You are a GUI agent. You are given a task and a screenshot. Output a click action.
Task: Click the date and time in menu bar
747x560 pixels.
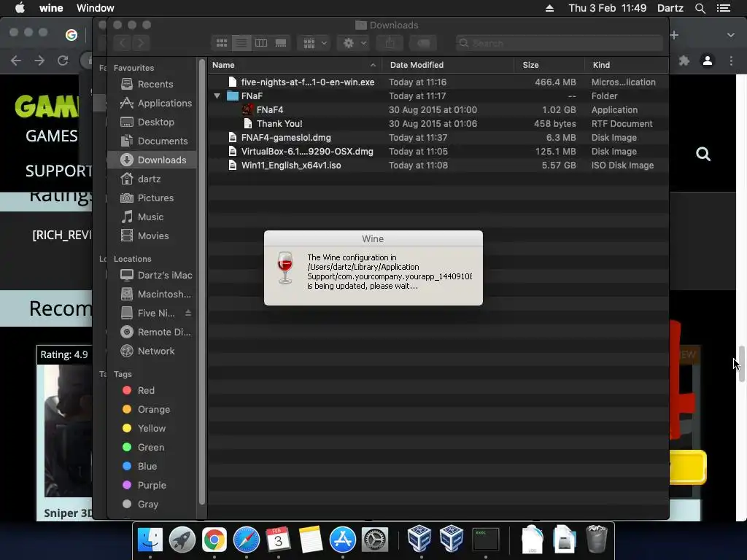click(x=608, y=8)
